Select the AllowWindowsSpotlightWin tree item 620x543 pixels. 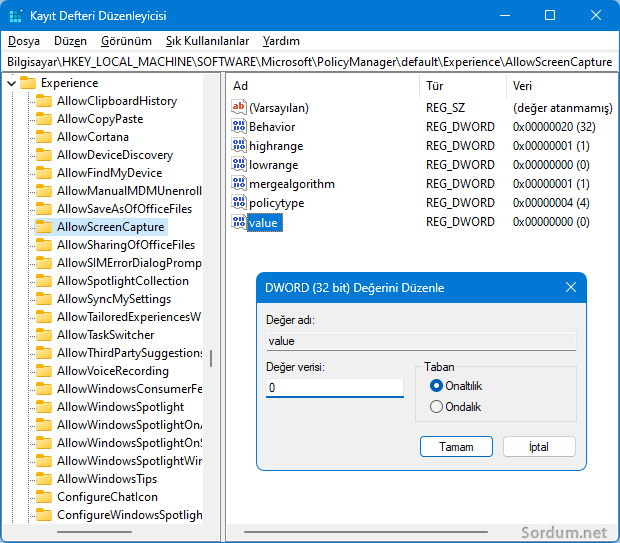point(129,461)
